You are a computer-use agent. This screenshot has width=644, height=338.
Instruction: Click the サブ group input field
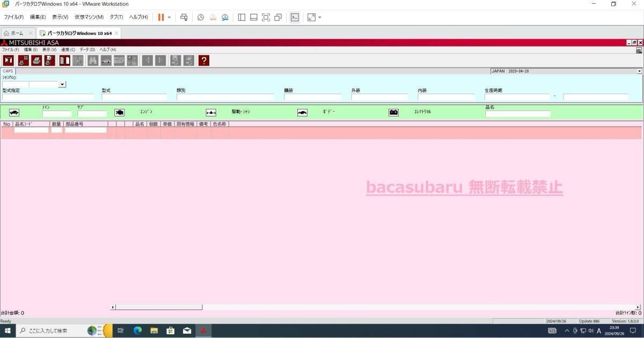(x=92, y=114)
